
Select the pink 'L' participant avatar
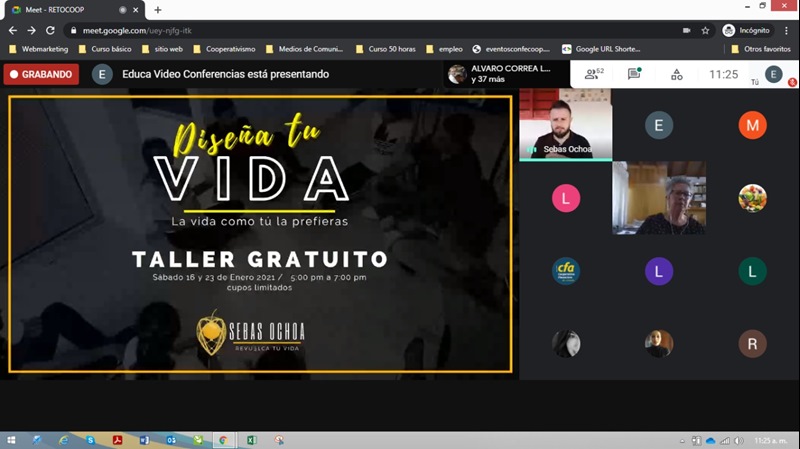[566, 198]
